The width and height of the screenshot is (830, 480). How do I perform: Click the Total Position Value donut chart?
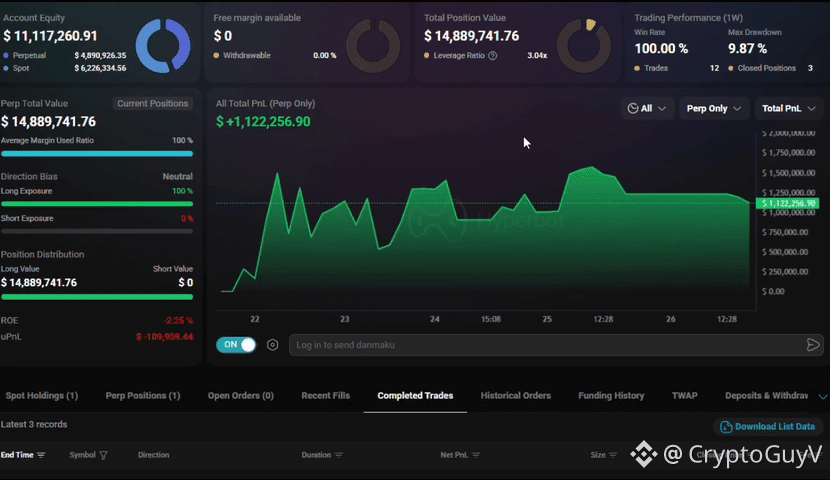[584, 46]
